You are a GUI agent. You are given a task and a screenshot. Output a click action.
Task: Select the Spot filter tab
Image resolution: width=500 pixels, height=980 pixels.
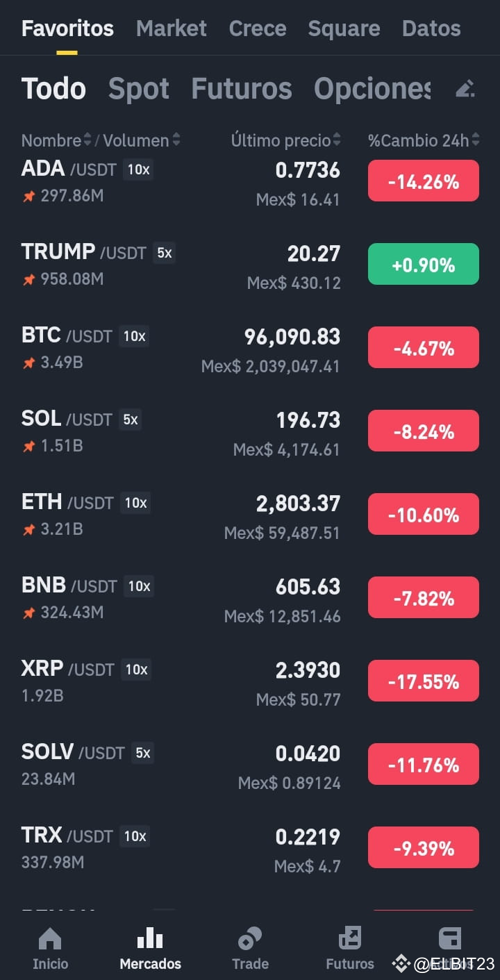(x=139, y=89)
